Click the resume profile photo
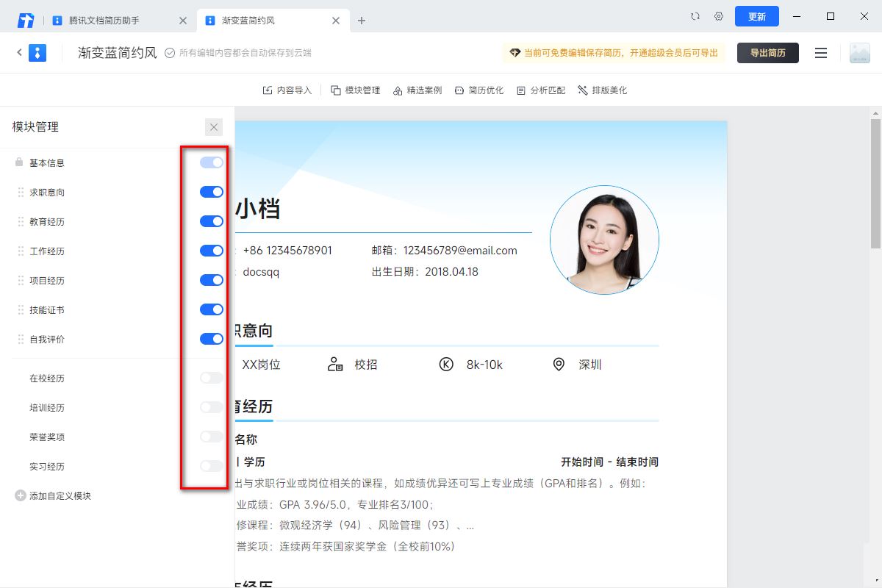The width and height of the screenshot is (882, 588). (604, 240)
